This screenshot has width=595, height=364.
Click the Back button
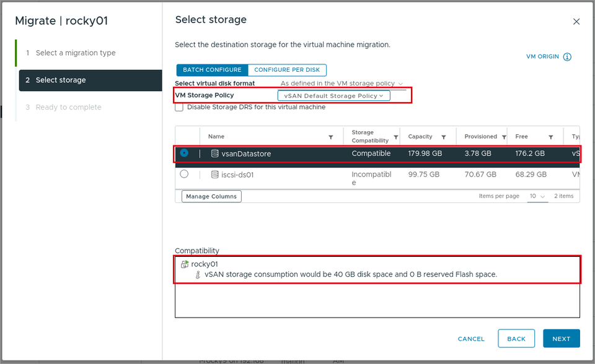pos(516,339)
